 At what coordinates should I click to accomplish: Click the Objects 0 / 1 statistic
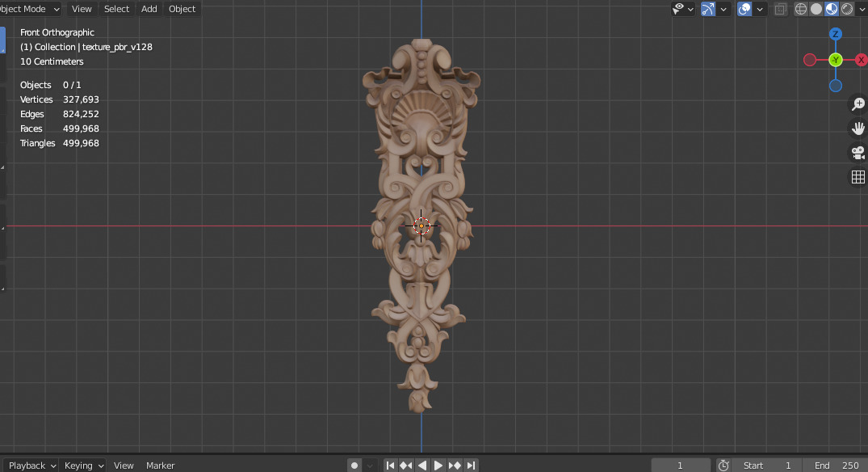(x=50, y=85)
